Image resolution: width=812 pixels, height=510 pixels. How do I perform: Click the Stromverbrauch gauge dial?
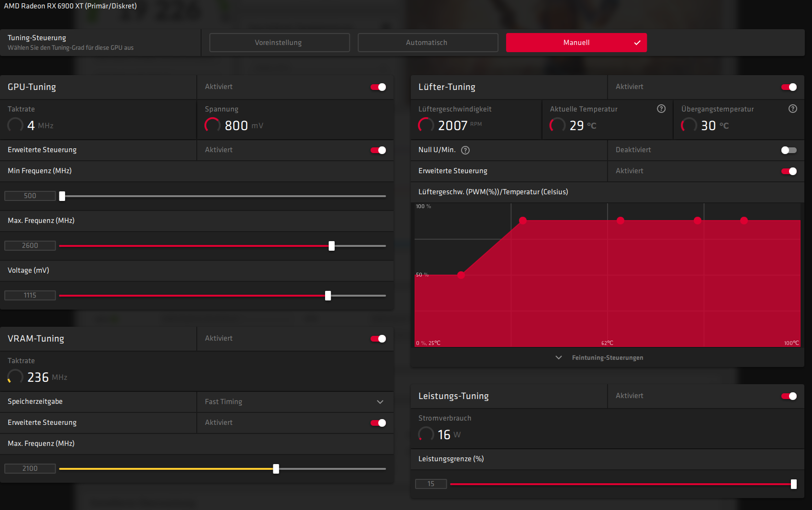(x=426, y=434)
